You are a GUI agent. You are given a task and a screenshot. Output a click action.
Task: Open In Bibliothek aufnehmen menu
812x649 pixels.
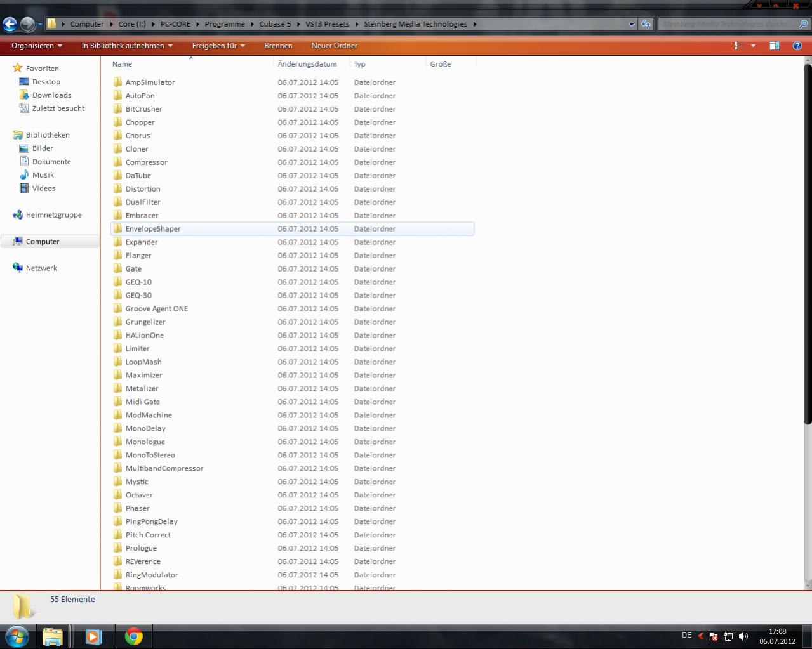tap(127, 46)
